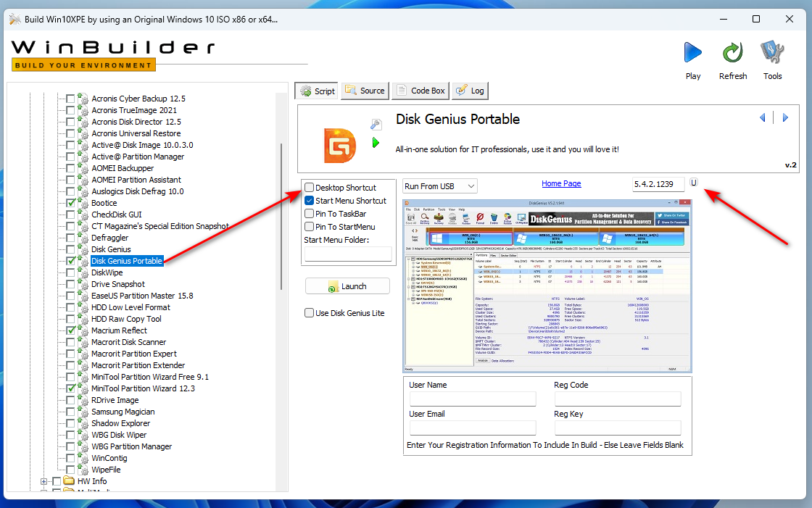
Task: Click script icon beside Macrium Reflect
Action: tap(83, 330)
